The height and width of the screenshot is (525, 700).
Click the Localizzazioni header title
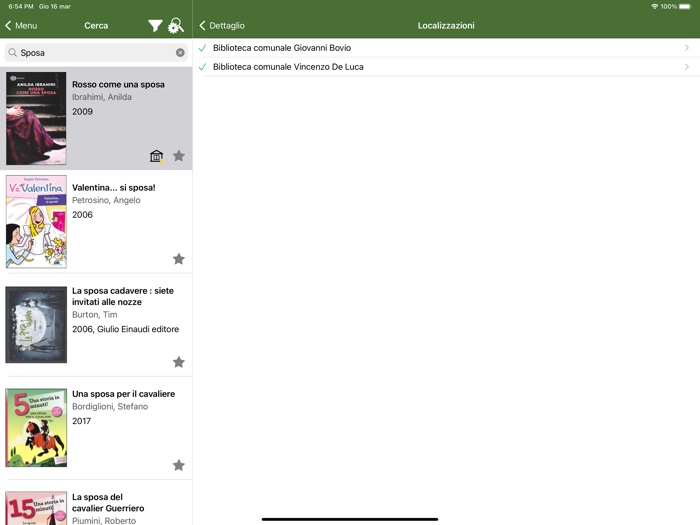446,25
